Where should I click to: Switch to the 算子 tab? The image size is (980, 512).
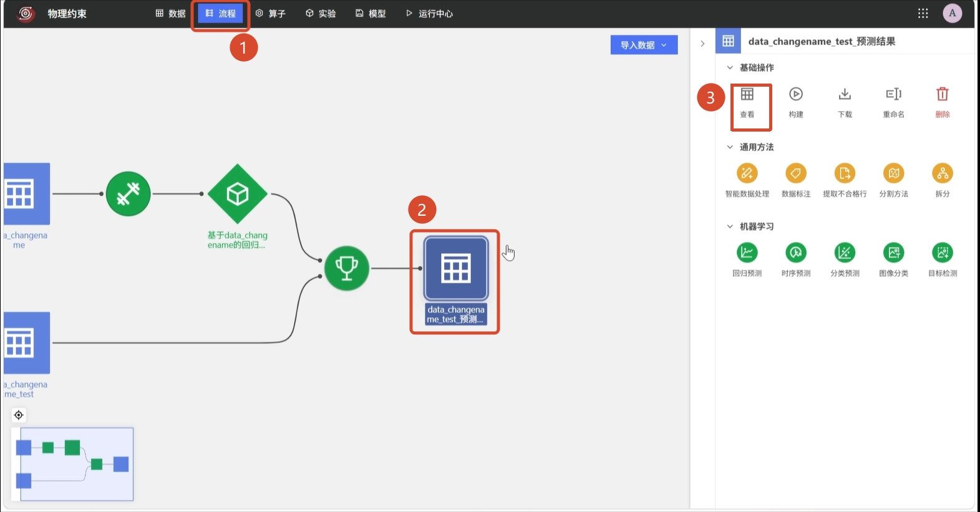pyautogui.click(x=271, y=13)
